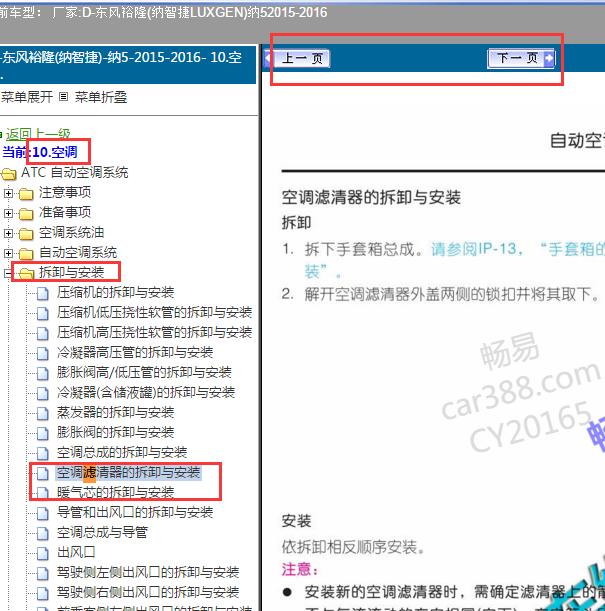The height and width of the screenshot is (611, 605).
Task: Click document icon beside 空调总成的拆卸与安装
Action: [x=42, y=454]
